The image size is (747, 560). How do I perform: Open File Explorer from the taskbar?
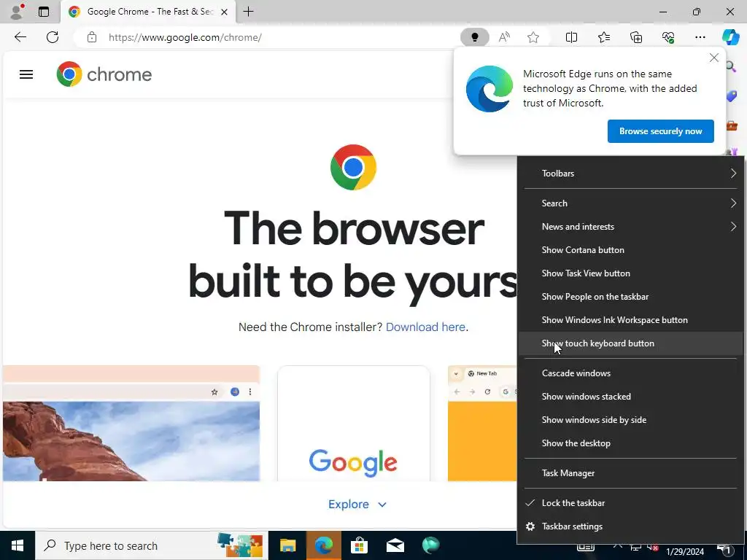[x=287, y=545]
